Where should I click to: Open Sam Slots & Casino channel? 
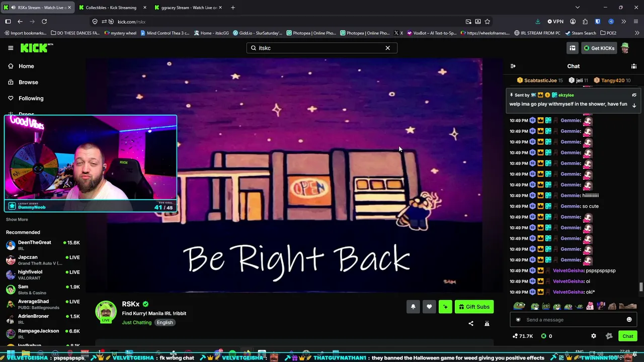pos(43,290)
